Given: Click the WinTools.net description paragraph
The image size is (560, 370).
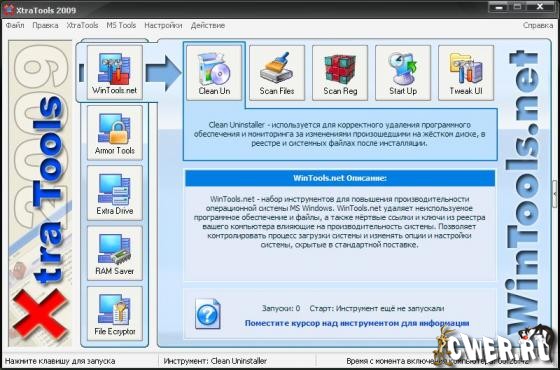Looking at the screenshot, I should [340, 222].
